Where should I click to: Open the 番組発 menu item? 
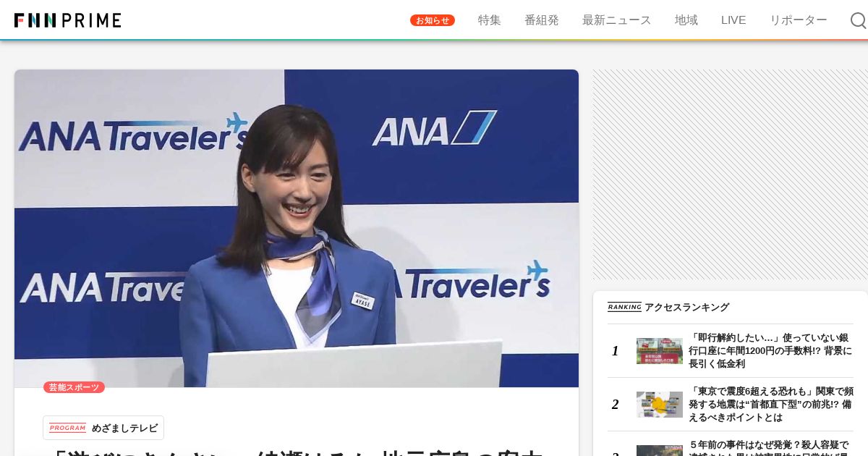coord(542,20)
